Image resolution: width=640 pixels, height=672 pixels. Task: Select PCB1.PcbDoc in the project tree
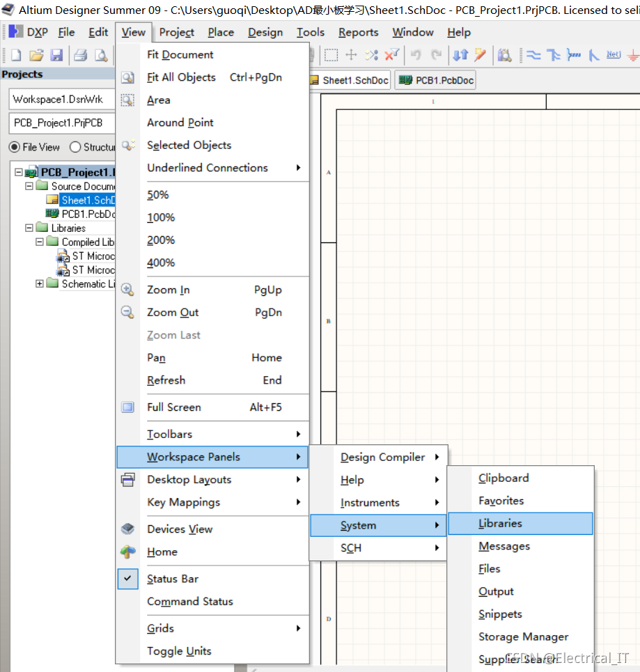pos(88,214)
